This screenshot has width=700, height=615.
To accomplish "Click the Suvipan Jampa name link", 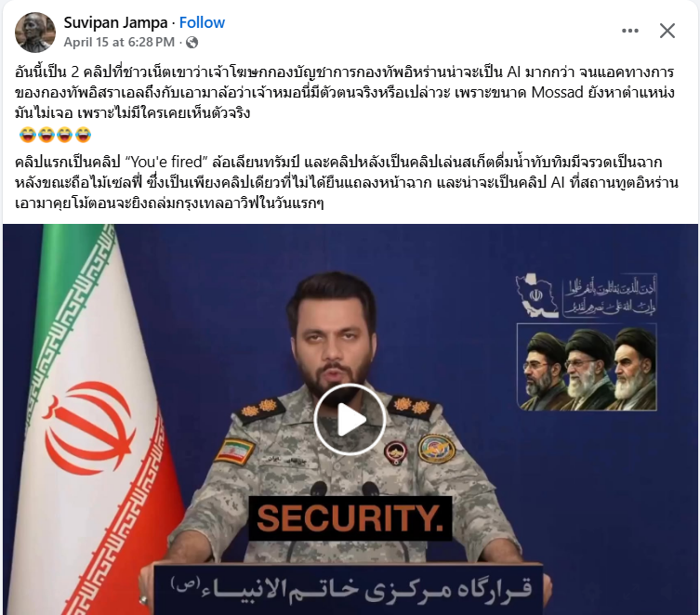I will [x=115, y=22].
